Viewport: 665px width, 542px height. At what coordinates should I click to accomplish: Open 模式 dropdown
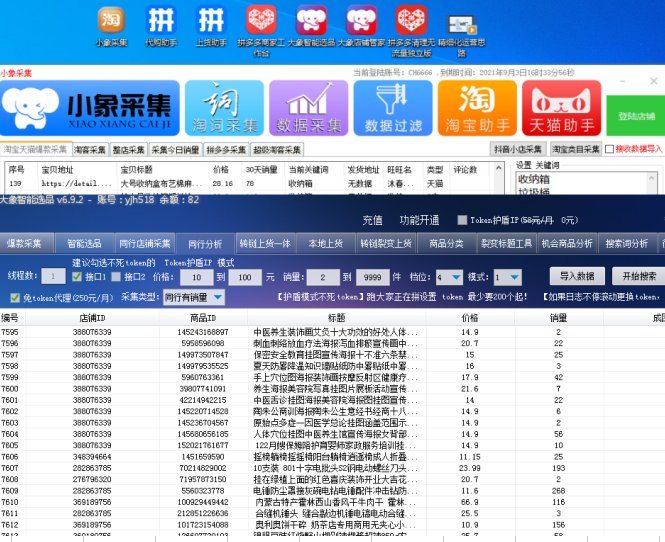point(508,277)
